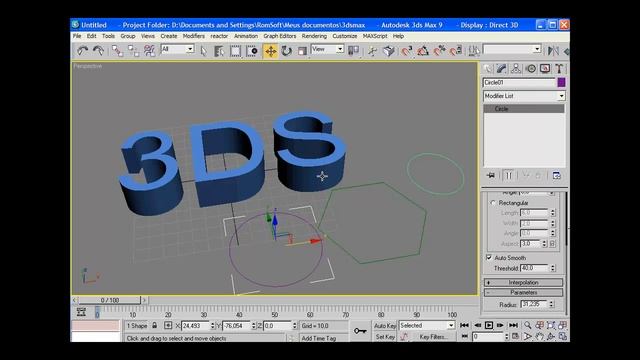
Task: Open the Hierarchy panel tab icon
Action: click(516, 69)
